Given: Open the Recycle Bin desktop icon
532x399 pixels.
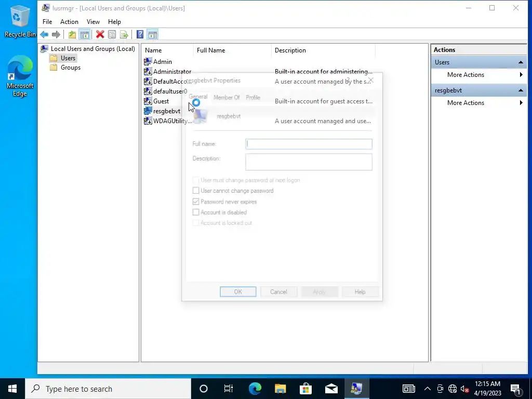Looking at the screenshot, I should coord(20,21).
